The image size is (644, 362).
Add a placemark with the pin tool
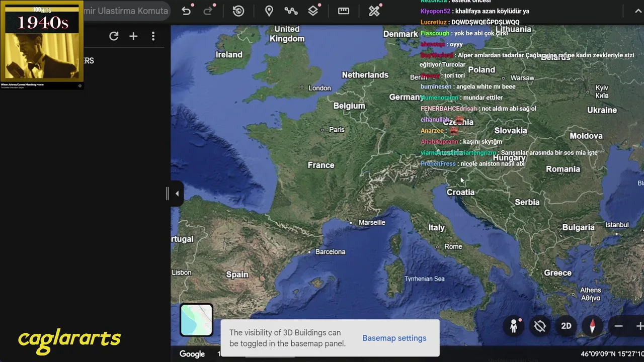coord(269,11)
